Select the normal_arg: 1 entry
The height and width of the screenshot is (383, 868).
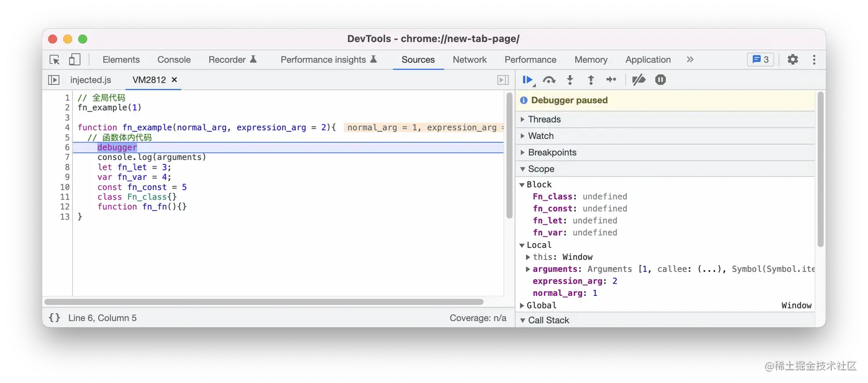click(565, 293)
